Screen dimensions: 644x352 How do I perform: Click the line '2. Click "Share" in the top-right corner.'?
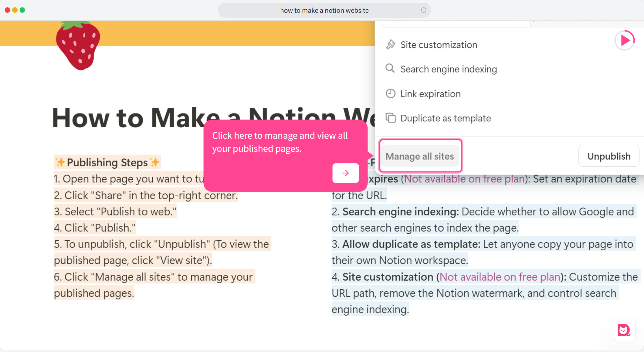tap(146, 195)
